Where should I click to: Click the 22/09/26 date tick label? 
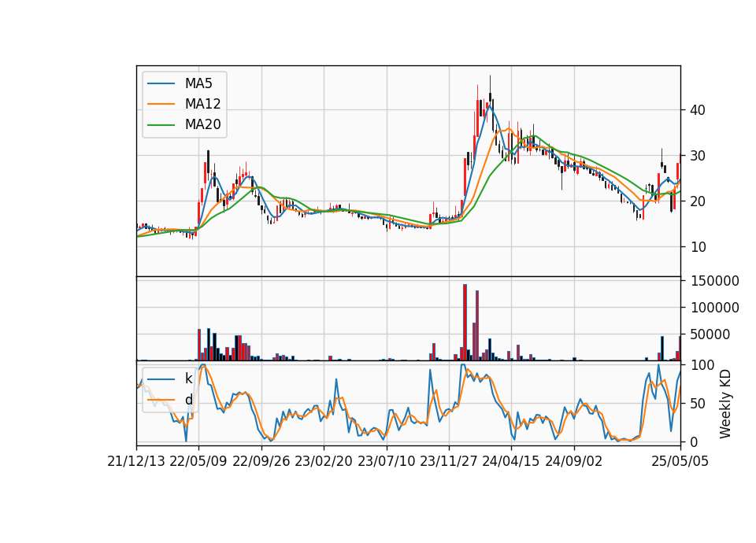(x=261, y=462)
